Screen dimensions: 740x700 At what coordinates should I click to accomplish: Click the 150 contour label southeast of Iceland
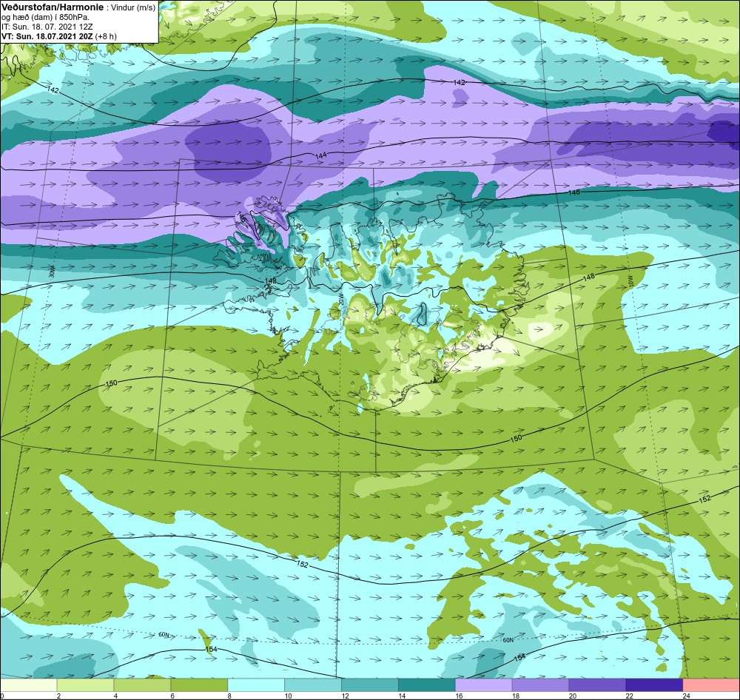[517, 438]
